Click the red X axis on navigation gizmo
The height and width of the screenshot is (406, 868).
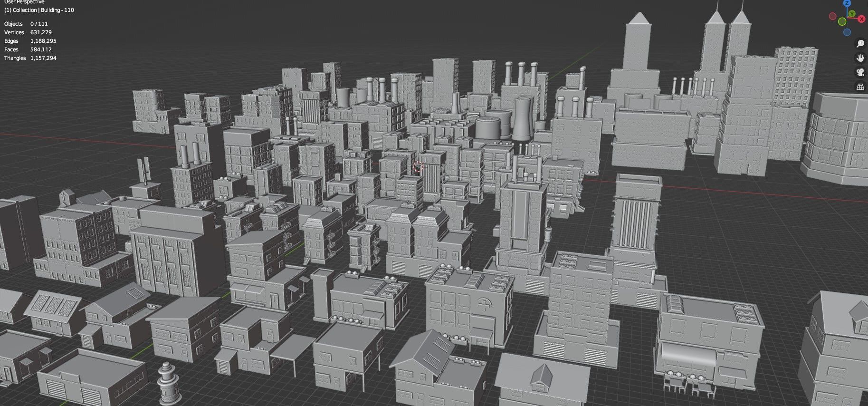862,19
